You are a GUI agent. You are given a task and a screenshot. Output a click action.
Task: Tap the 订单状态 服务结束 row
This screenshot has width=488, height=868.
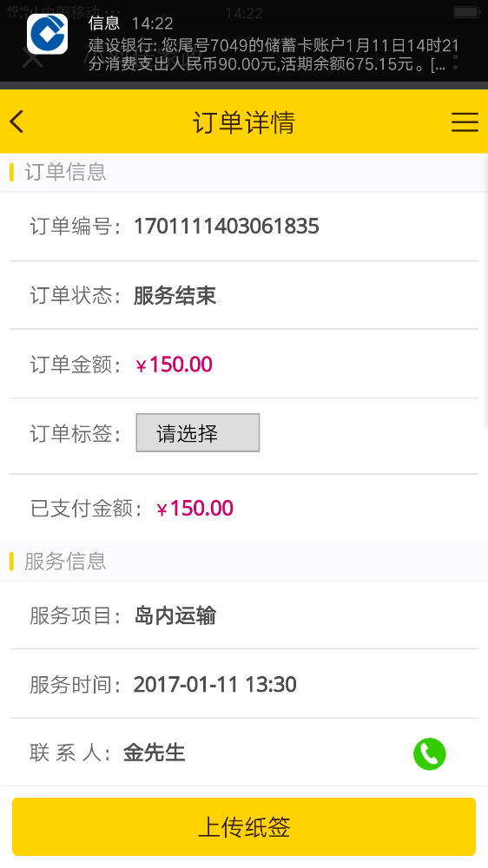point(244,296)
